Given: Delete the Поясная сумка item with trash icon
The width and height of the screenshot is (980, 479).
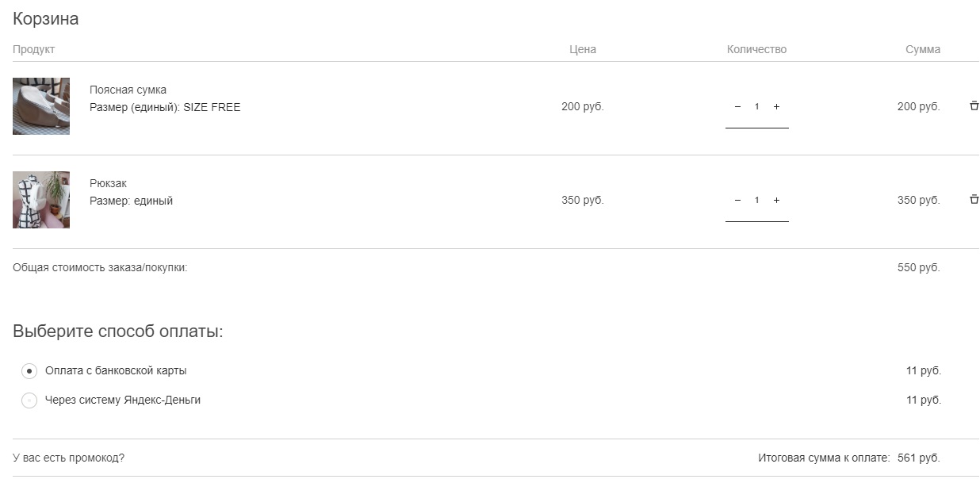Looking at the screenshot, I should tap(974, 106).
